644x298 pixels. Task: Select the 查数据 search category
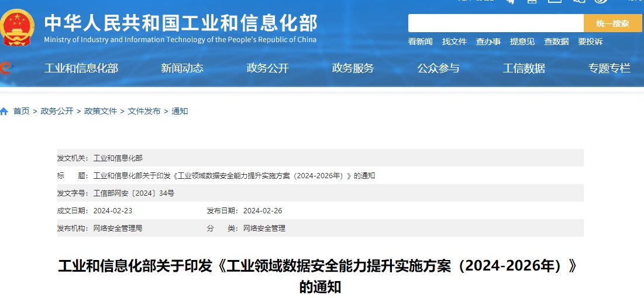pos(556,41)
